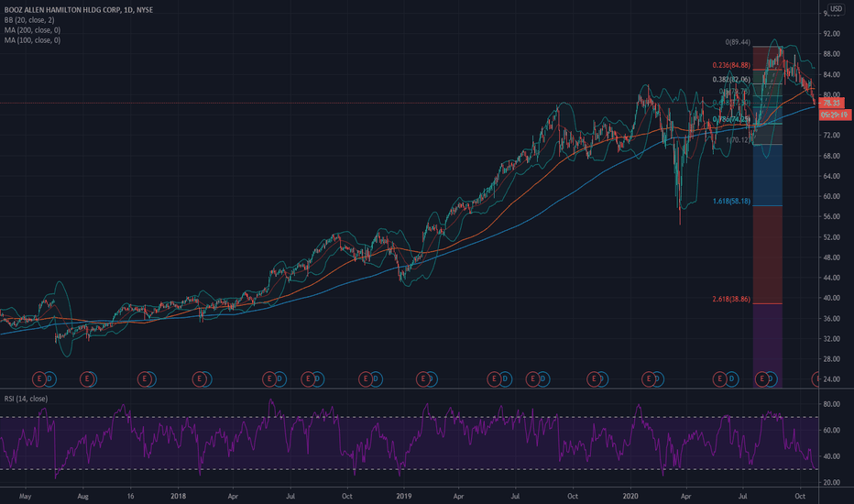Click the August 2020 dividend D marker
The height and width of the screenshot is (504, 854).
click(x=772, y=378)
